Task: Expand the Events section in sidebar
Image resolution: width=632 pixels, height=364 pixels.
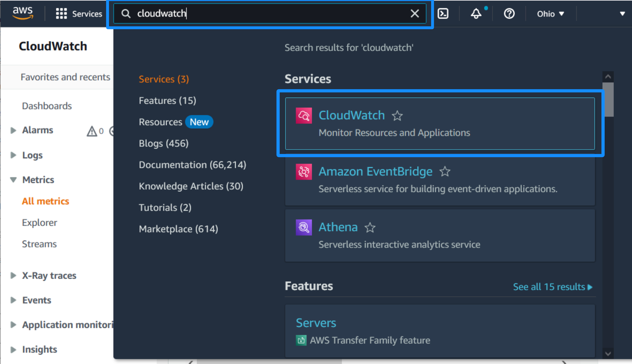Action: 13,300
